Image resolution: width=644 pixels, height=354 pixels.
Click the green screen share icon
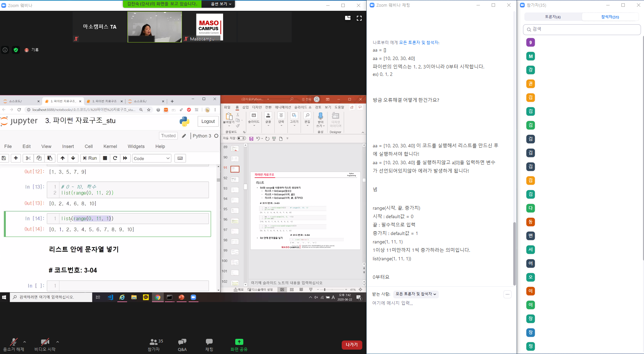(x=239, y=342)
